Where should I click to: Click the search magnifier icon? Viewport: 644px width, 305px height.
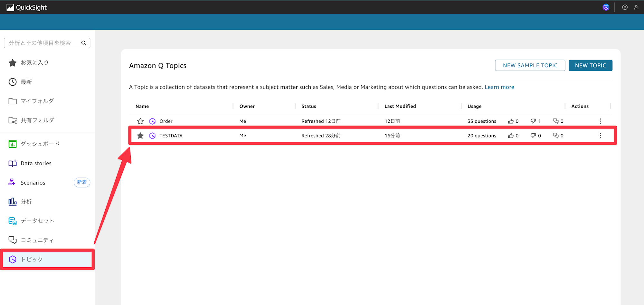click(x=84, y=43)
